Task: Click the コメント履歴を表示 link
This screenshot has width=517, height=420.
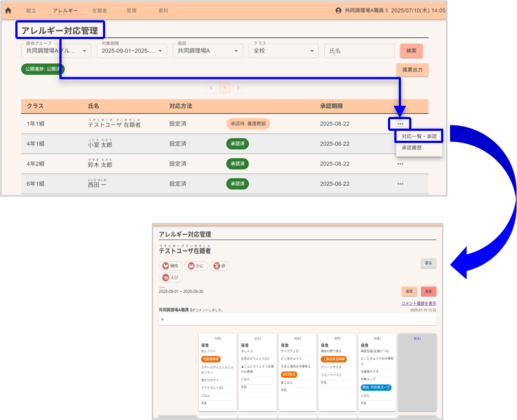Action: tap(418, 304)
